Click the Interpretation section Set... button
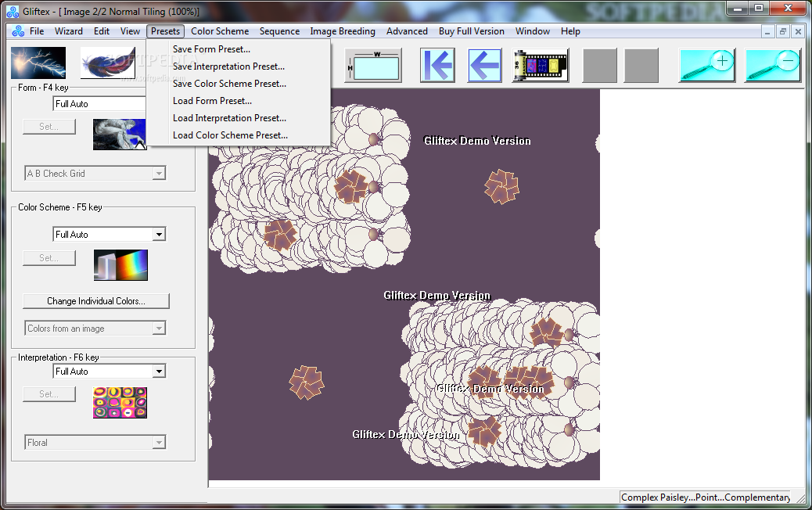Image resolution: width=812 pixels, height=510 pixels. [49, 394]
